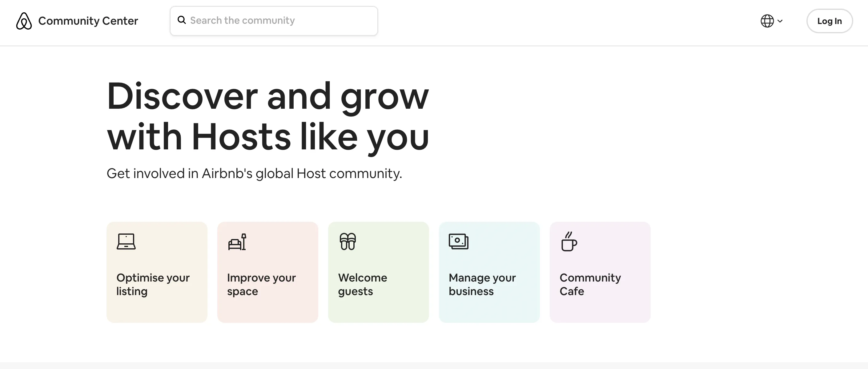Expand the language chevron dropdown
The width and height of the screenshot is (868, 369).
[x=780, y=21]
